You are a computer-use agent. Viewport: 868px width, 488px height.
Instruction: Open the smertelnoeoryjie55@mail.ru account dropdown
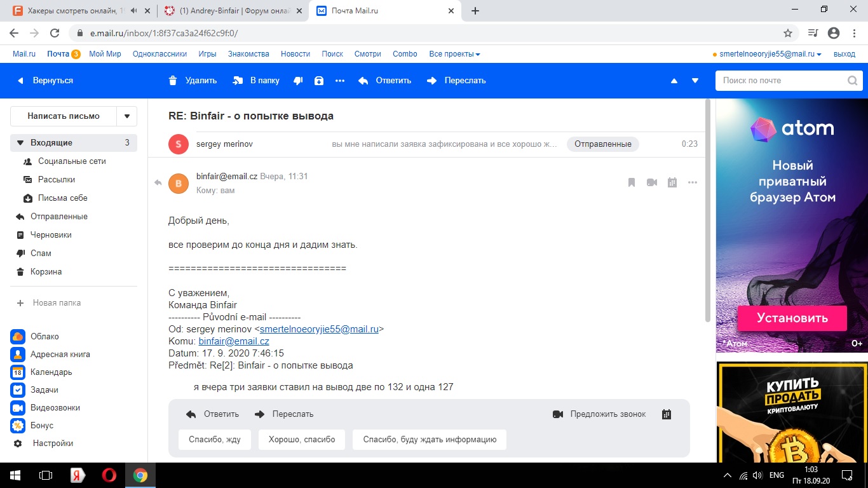click(x=770, y=54)
